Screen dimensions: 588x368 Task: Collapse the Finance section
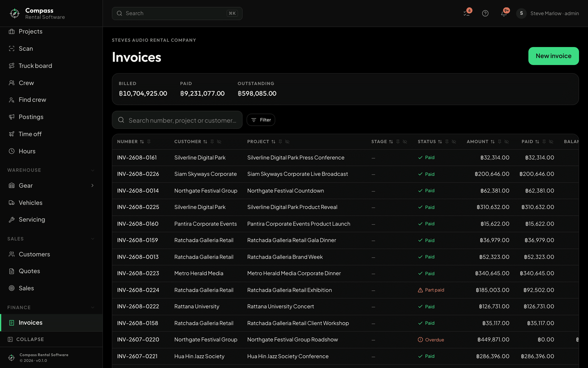(x=92, y=307)
